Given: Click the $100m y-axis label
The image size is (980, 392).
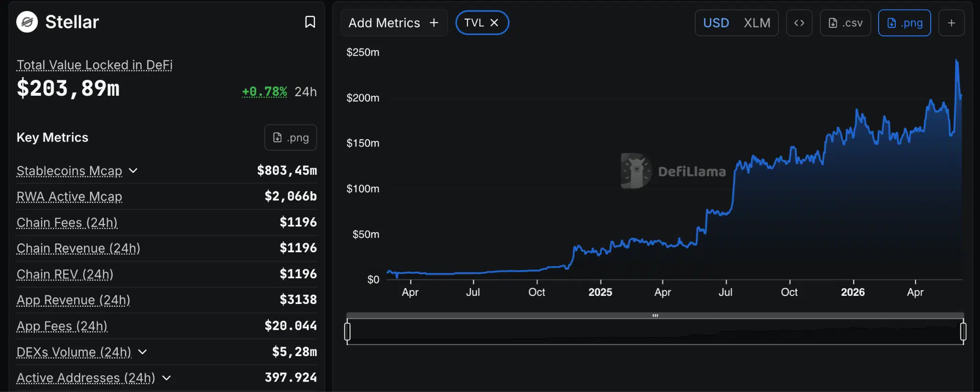Looking at the screenshot, I should coord(363,189).
